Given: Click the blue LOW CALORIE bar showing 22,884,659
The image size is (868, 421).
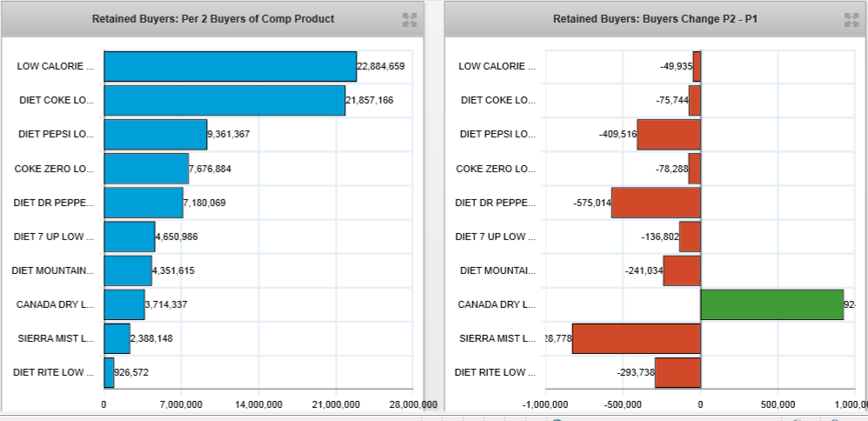Looking at the screenshot, I should point(230,66).
